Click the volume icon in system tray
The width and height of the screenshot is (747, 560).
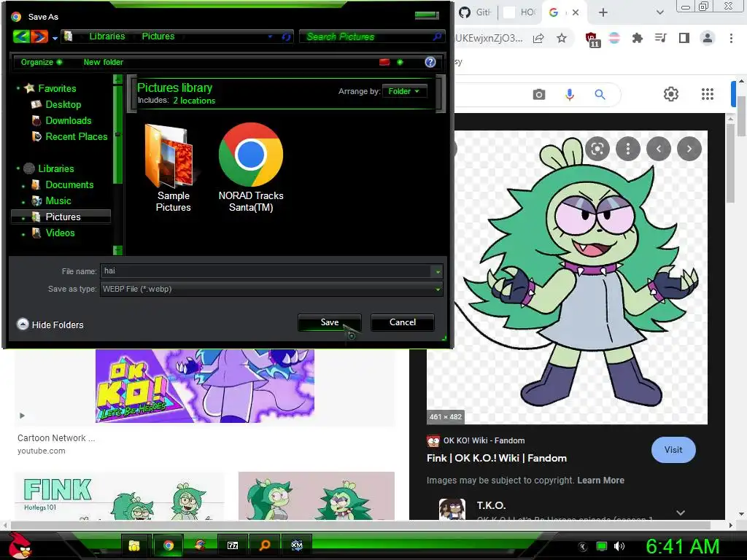pos(619,546)
